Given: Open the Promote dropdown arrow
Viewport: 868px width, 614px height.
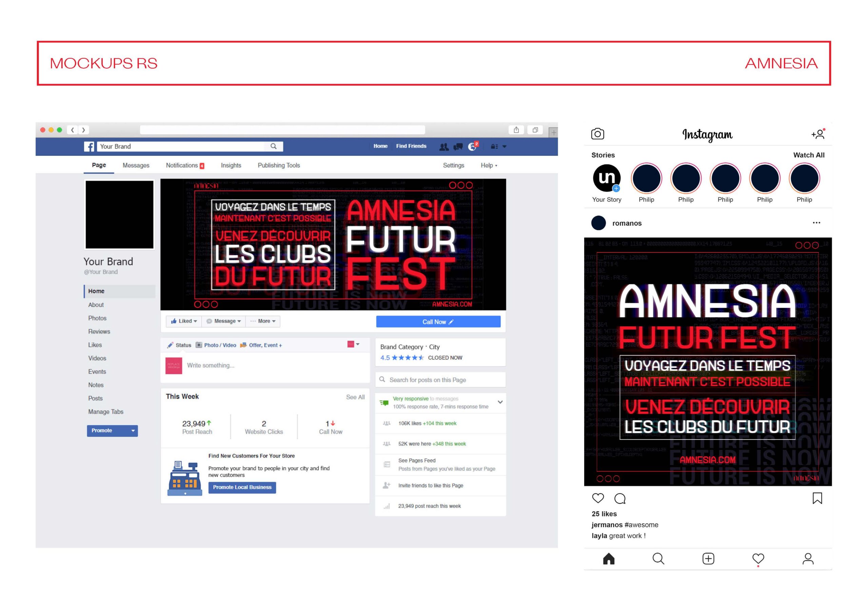Looking at the screenshot, I should tap(133, 431).
